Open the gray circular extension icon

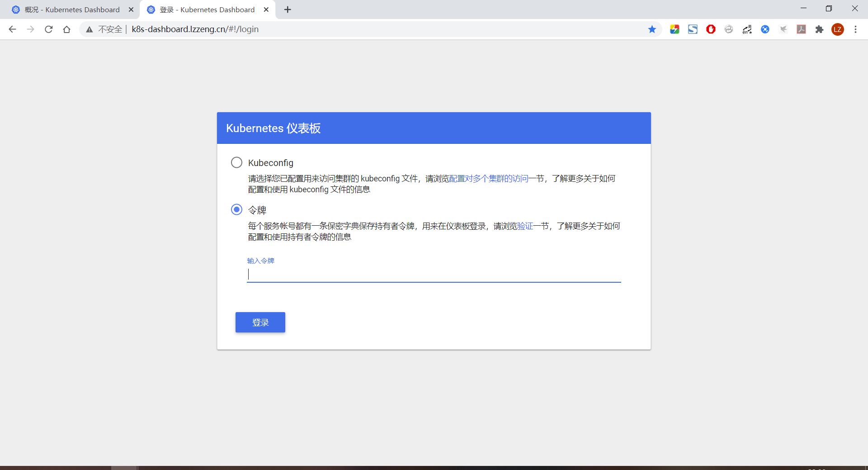(729, 29)
